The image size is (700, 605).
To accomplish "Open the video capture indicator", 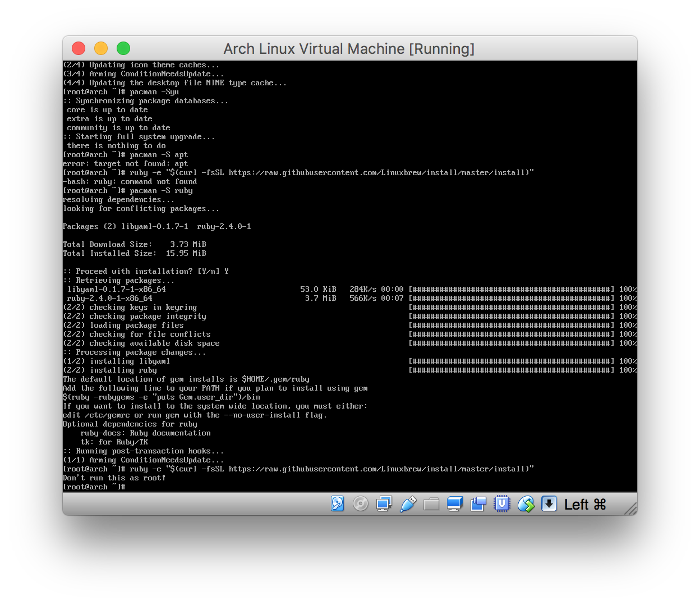I will tap(478, 504).
